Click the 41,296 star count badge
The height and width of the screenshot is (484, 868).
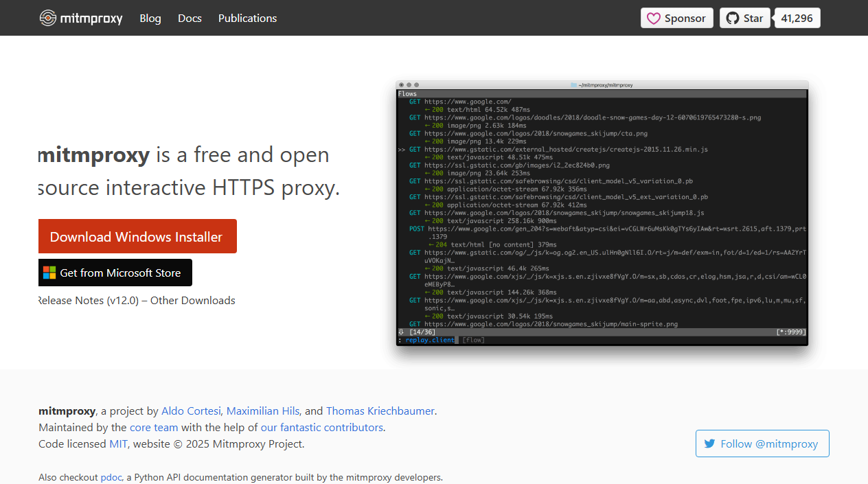(797, 18)
